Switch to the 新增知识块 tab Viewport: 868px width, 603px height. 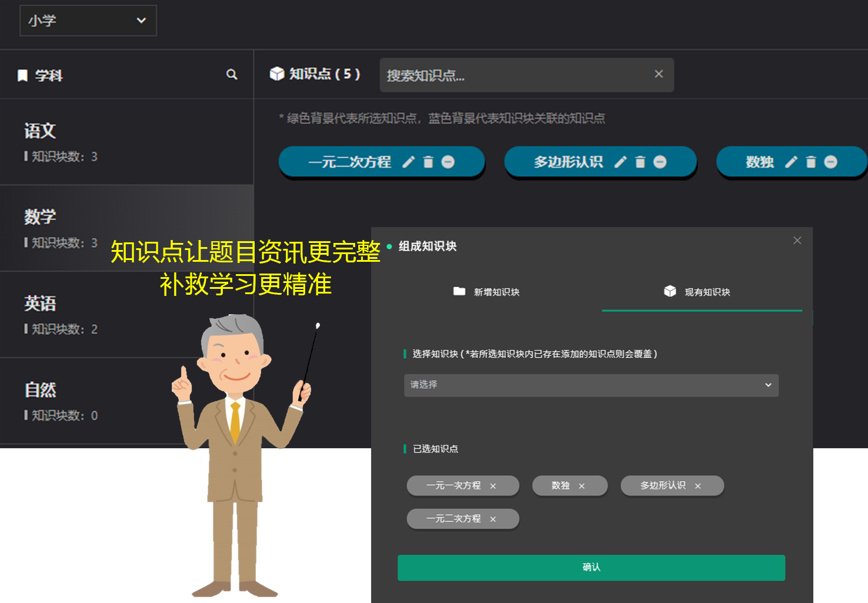point(486,292)
